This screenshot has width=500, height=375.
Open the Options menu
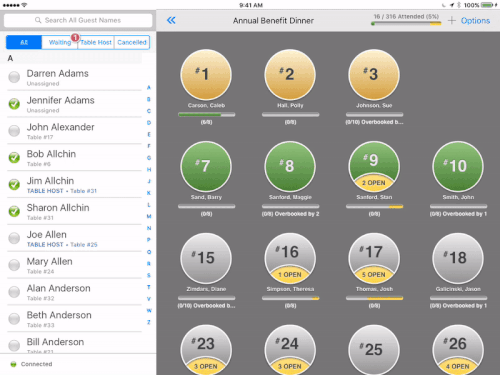coord(475,21)
